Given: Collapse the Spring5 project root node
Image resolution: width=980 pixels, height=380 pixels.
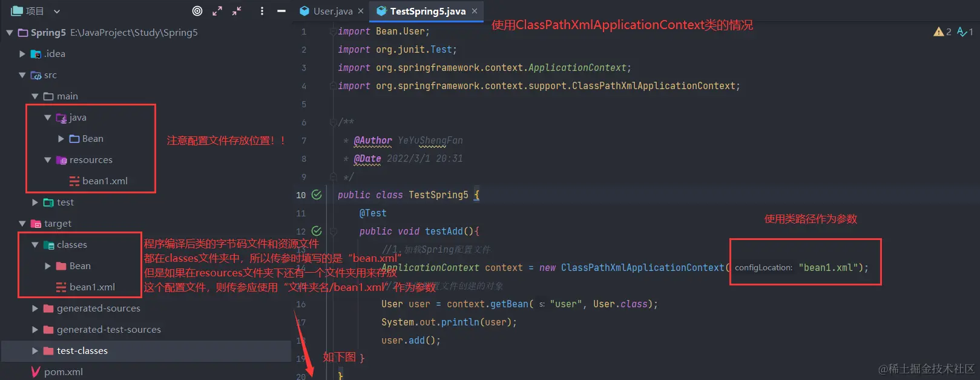Looking at the screenshot, I should click(10, 33).
